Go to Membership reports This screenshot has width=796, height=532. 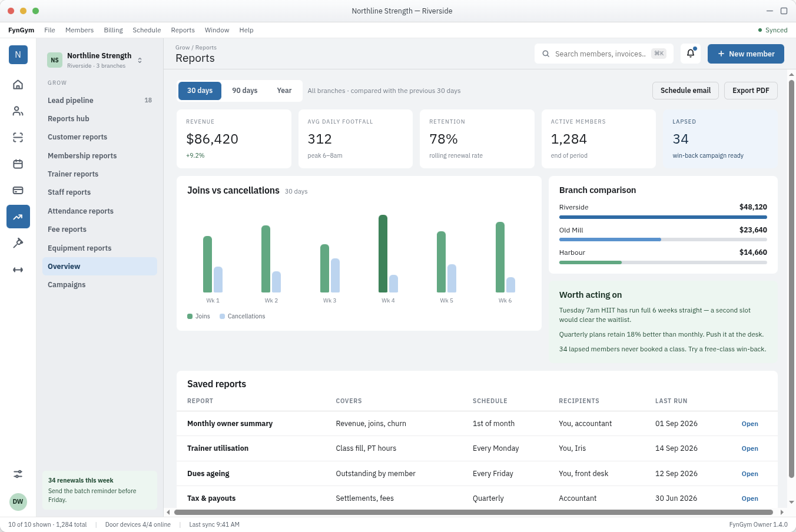(99, 156)
